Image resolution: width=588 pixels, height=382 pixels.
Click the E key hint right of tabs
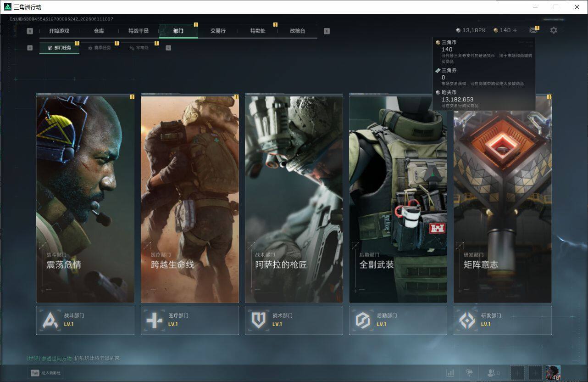pos(327,31)
